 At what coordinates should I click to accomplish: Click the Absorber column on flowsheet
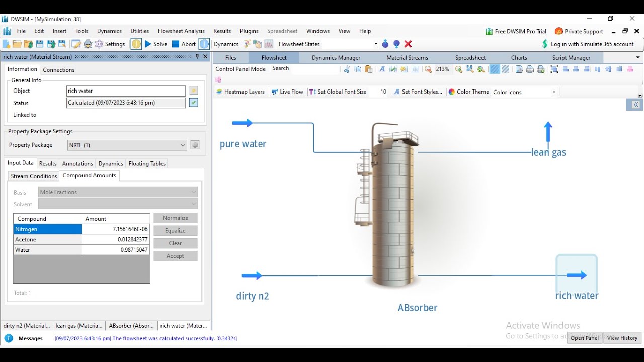click(x=391, y=206)
